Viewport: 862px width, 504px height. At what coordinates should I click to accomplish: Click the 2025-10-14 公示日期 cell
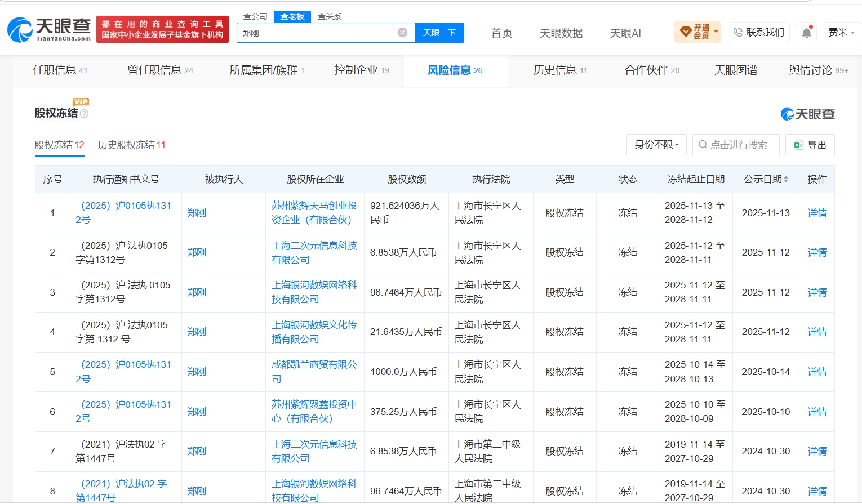coord(766,372)
